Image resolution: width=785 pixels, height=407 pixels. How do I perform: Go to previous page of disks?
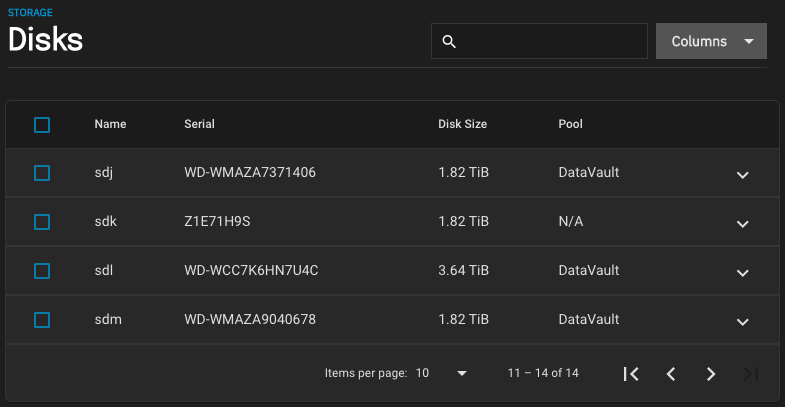[x=671, y=373]
